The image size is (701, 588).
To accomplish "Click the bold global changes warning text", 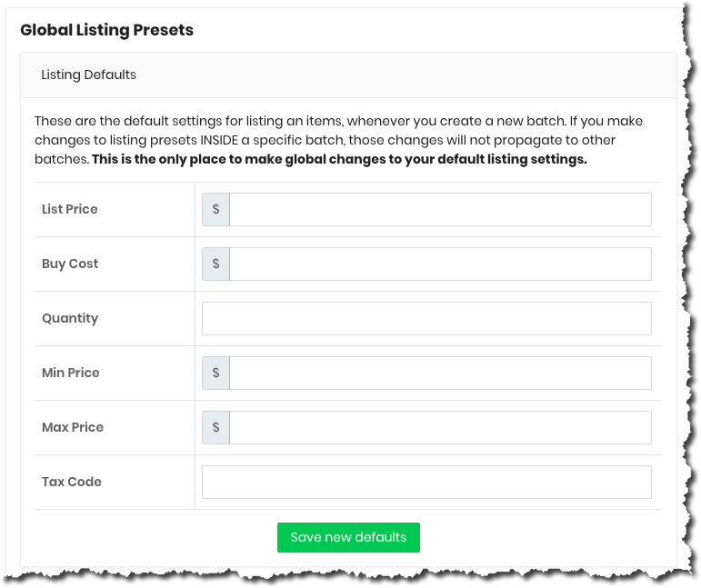I will tap(339, 159).
